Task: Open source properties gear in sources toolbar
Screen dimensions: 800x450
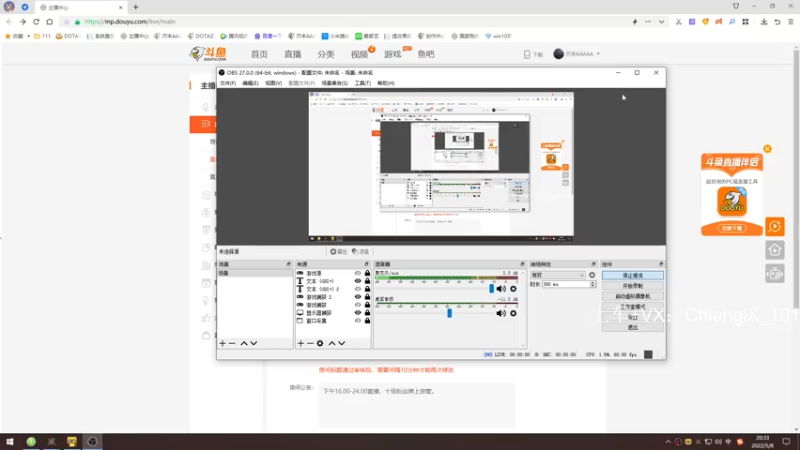Action: [320, 343]
